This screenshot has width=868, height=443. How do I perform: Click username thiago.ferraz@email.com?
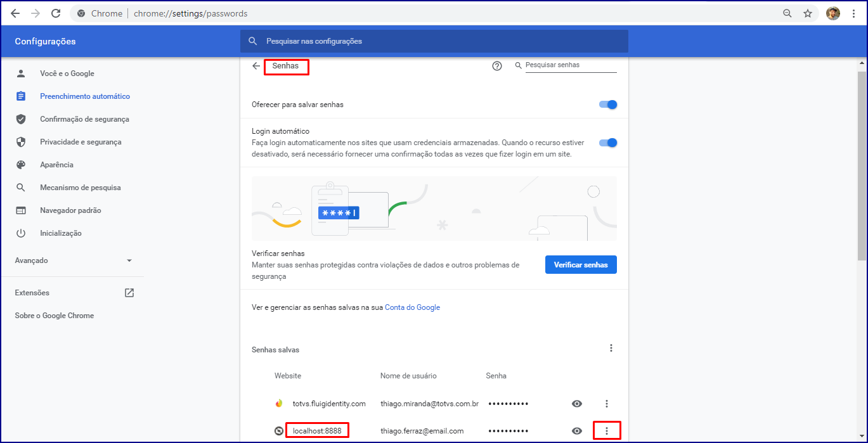click(x=422, y=431)
